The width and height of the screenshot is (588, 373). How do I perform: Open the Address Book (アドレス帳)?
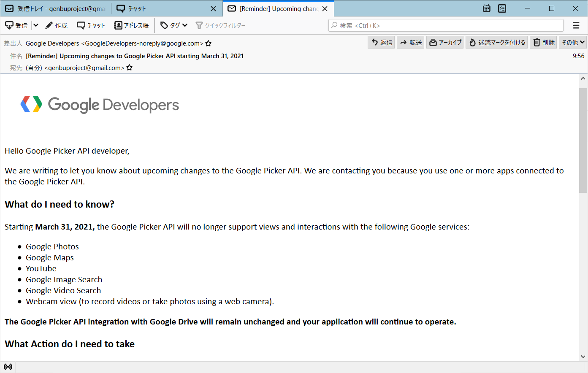131,25
